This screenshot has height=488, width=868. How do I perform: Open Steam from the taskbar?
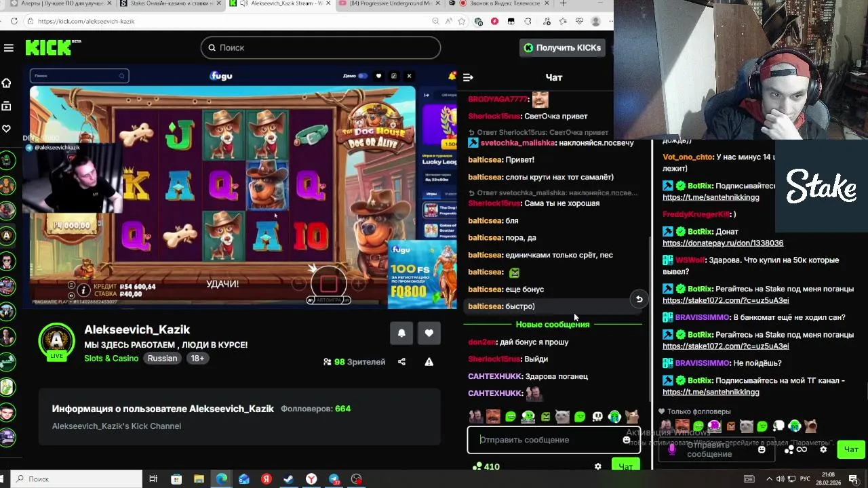click(x=288, y=479)
